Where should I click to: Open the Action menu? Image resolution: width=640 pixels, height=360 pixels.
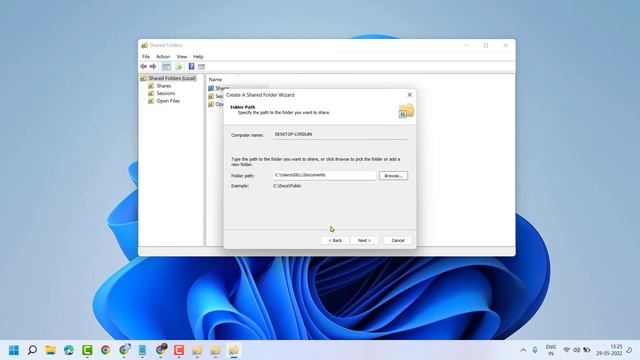163,56
